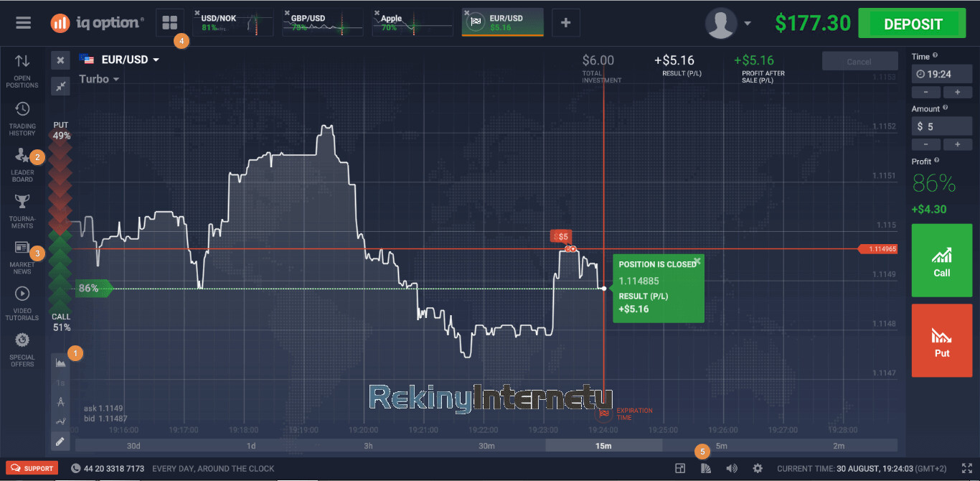Open the user profile avatar dropdown

tap(728, 23)
